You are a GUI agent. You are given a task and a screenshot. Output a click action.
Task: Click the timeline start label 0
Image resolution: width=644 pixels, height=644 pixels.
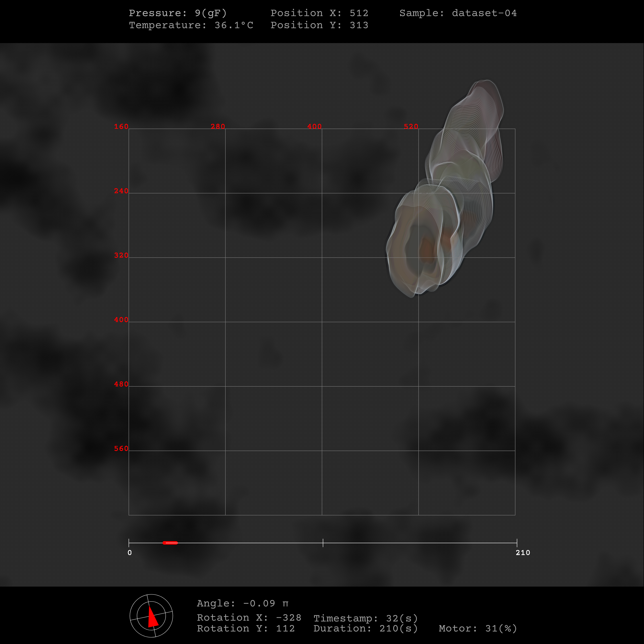click(x=130, y=553)
